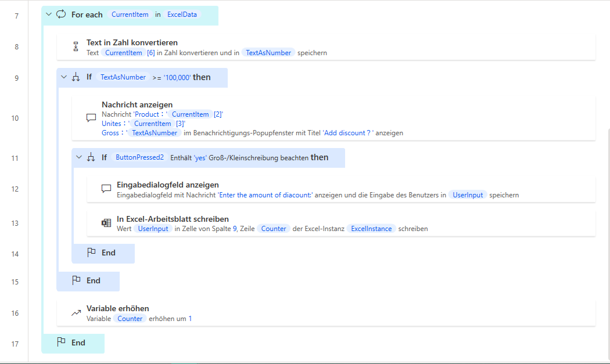Click the ExcelData variable pill

tap(182, 15)
